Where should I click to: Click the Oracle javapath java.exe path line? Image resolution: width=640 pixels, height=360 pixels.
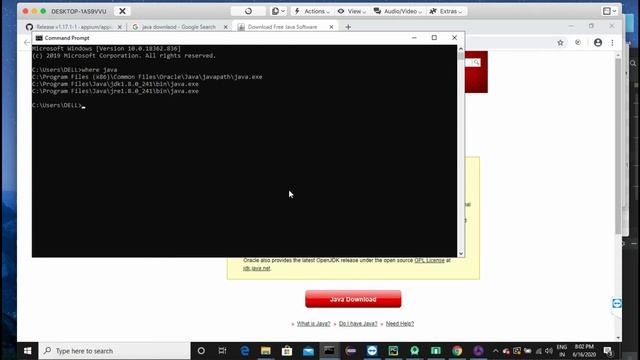[x=147, y=77]
